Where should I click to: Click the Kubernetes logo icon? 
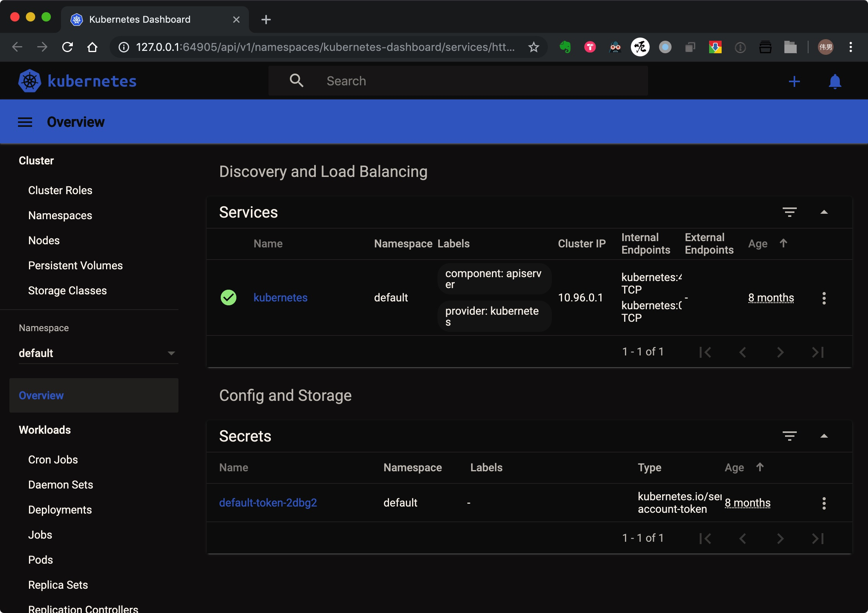[x=30, y=81]
